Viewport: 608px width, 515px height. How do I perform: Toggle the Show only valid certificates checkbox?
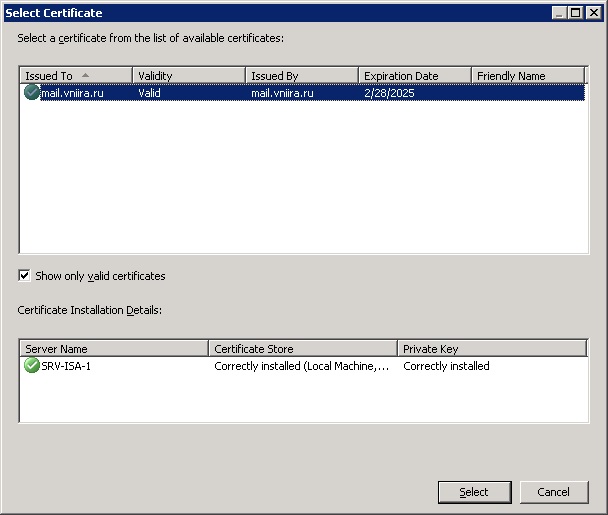point(25,276)
